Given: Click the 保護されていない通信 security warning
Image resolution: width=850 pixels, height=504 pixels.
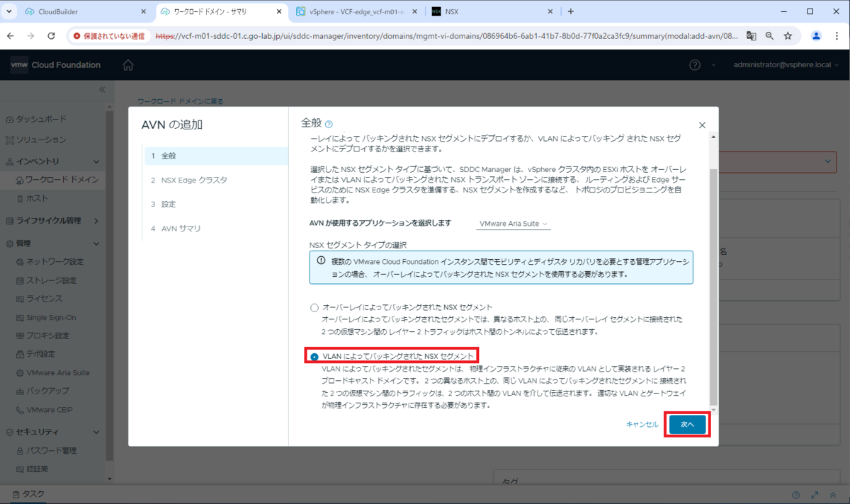Looking at the screenshot, I should (x=108, y=35).
